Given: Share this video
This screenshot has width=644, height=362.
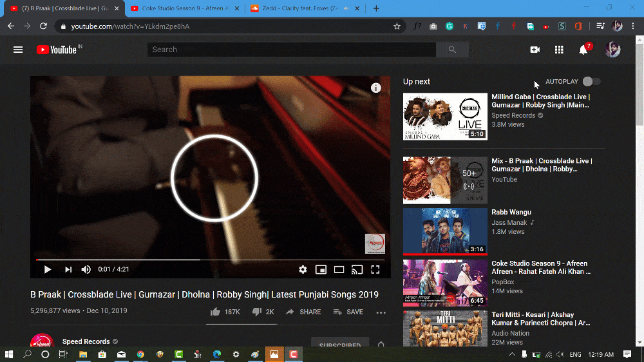Looking at the screenshot, I should (303, 312).
